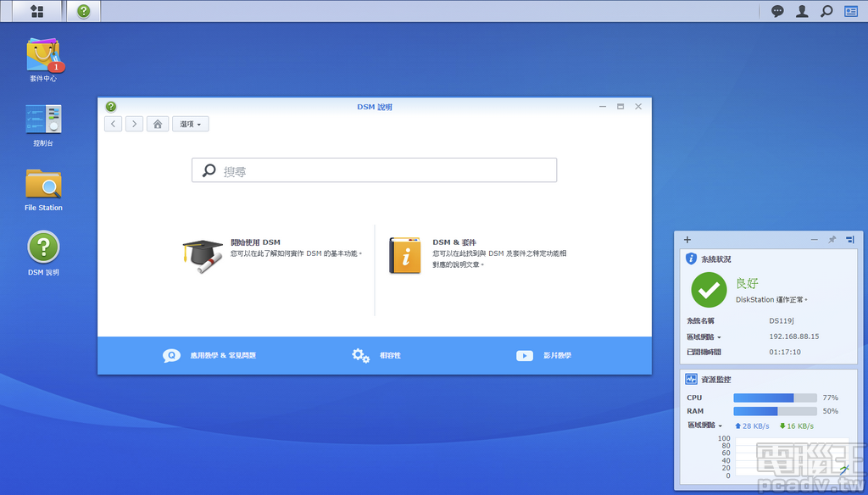
Task: Expand 區域網路 dropdown in system status
Action: point(704,336)
